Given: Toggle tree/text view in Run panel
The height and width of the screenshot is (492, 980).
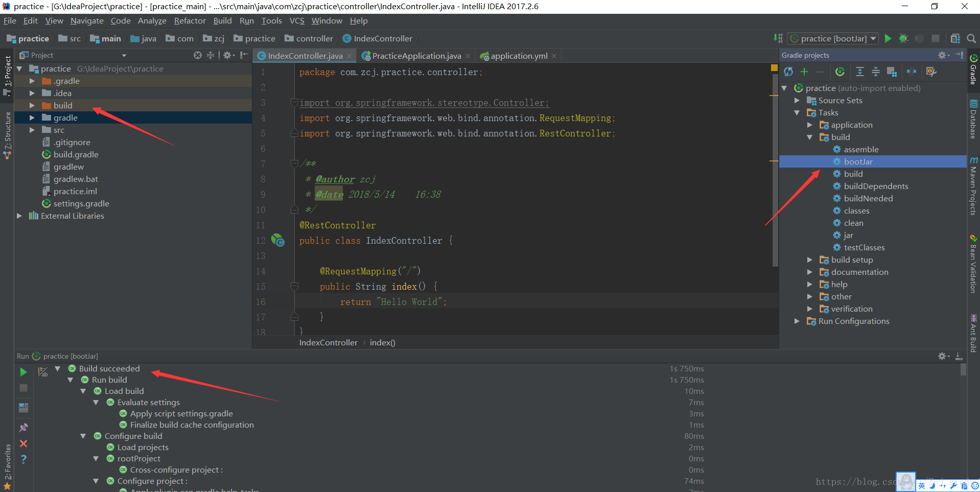Looking at the screenshot, I should coord(43,372).
